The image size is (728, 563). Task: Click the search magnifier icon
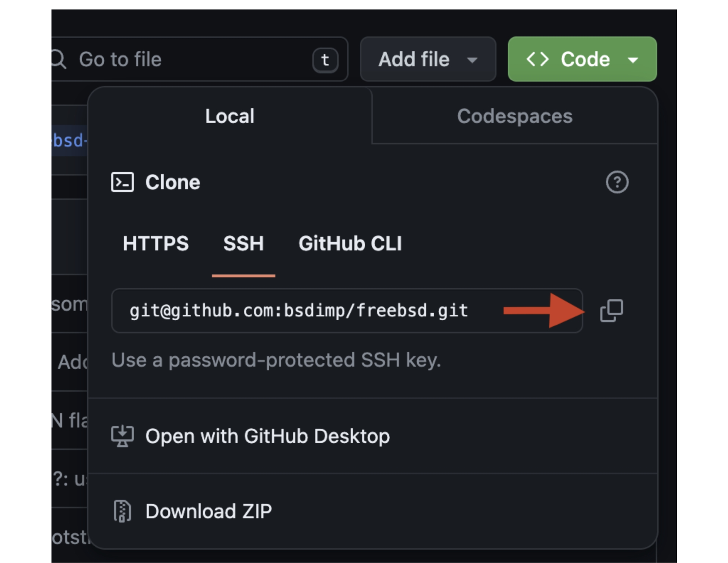59,59
